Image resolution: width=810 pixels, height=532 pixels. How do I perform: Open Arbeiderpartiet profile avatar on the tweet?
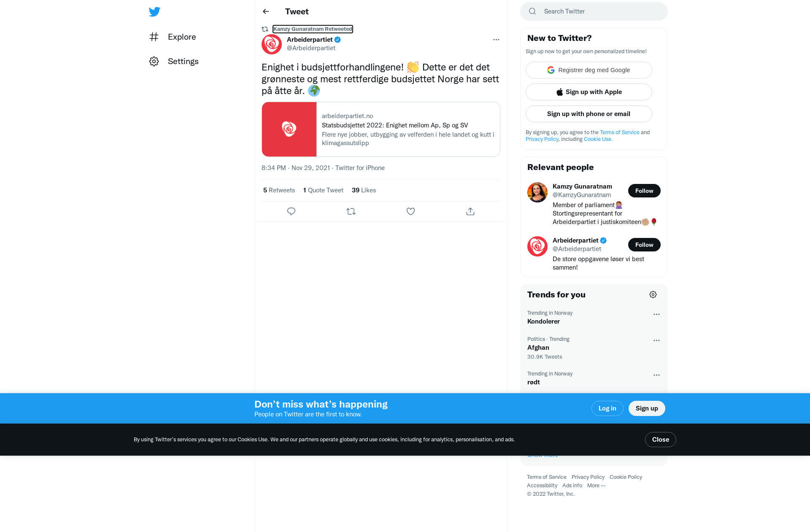point(272,44)
